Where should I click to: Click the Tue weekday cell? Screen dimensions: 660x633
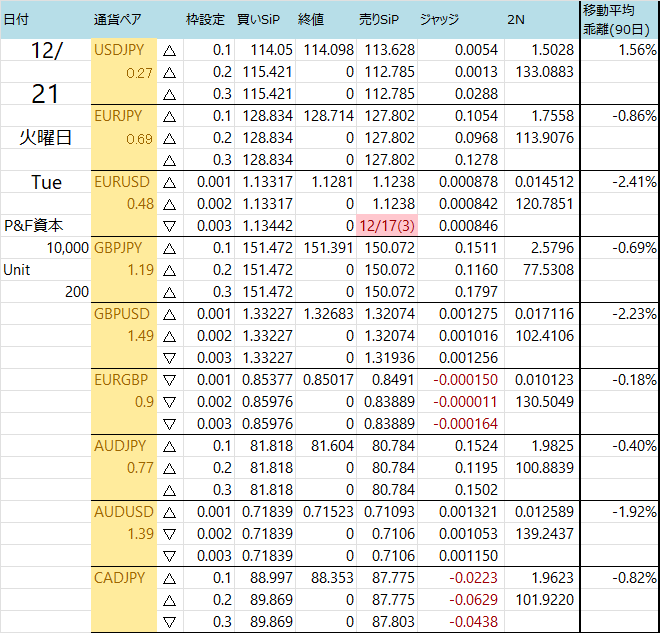point(46,182)
